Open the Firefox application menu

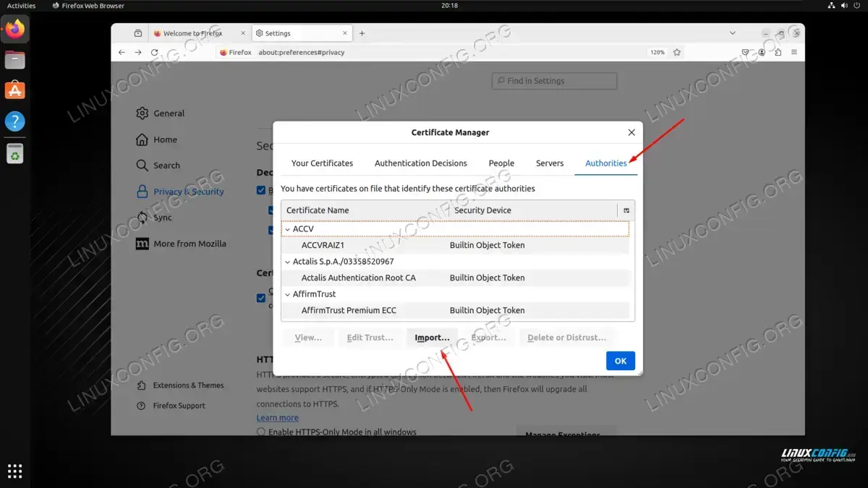point(794,53)
